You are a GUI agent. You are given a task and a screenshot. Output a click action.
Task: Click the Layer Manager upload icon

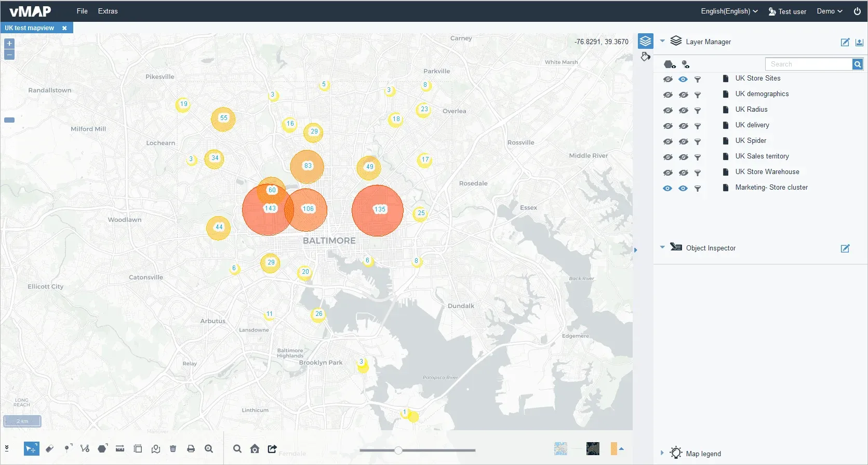point(859,42)
